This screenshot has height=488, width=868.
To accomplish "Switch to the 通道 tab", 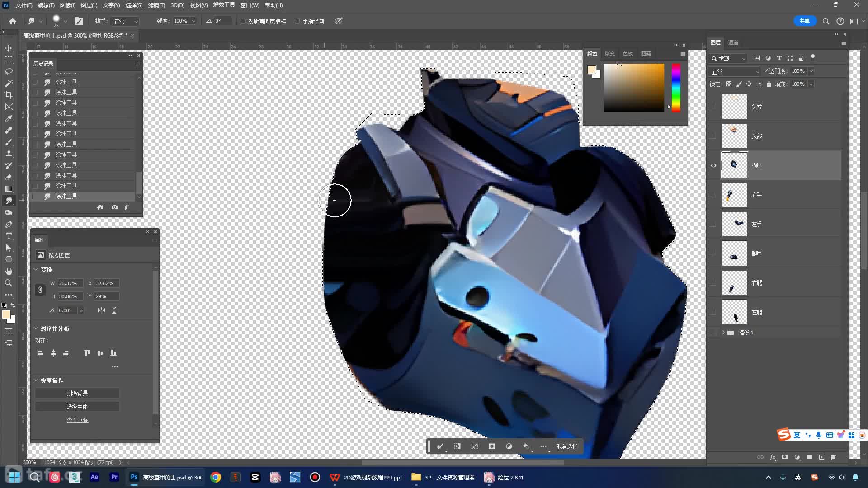I will 733,42.
